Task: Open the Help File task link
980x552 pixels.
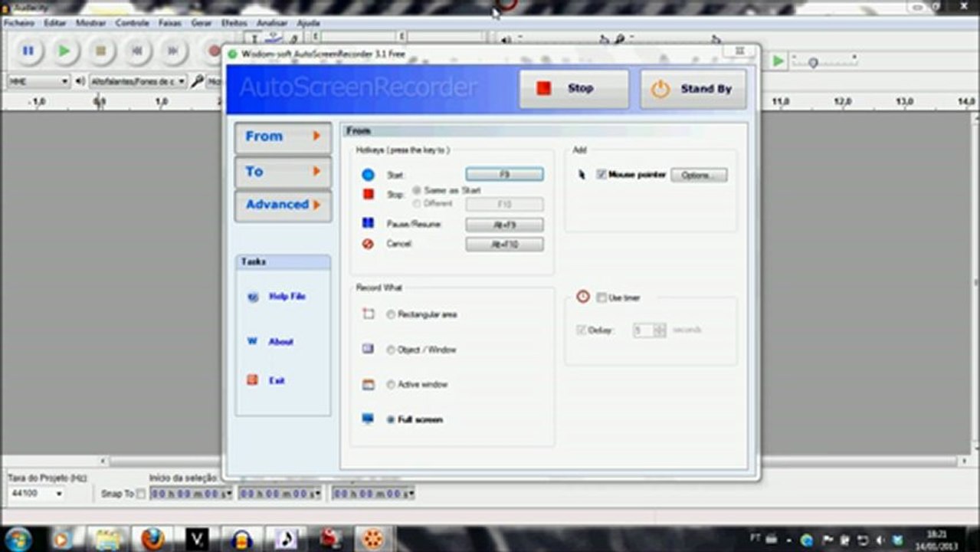Action: [287, 296]
